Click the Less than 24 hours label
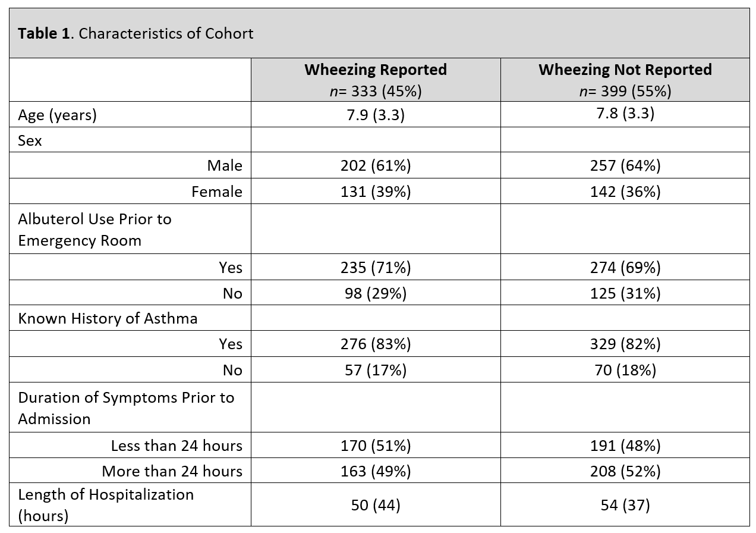 [177, 446]
